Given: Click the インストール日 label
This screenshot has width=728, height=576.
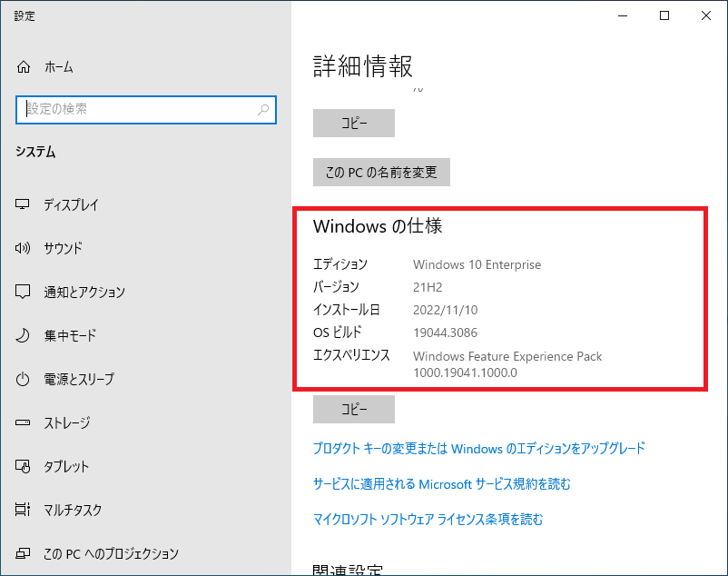Looking at the screenshot, I should [x=347, y=310].
